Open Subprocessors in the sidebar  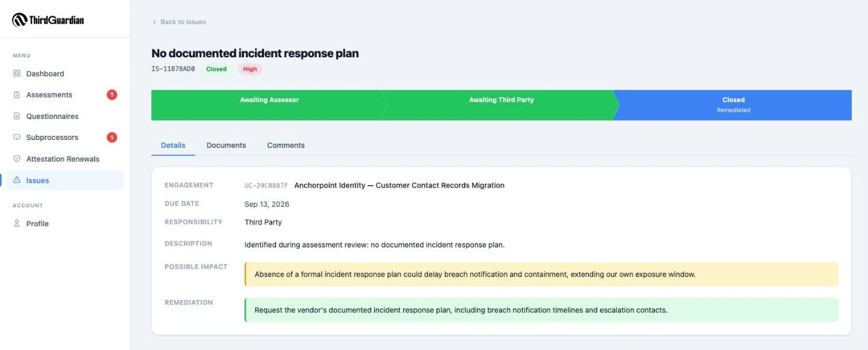click(65, 138)
